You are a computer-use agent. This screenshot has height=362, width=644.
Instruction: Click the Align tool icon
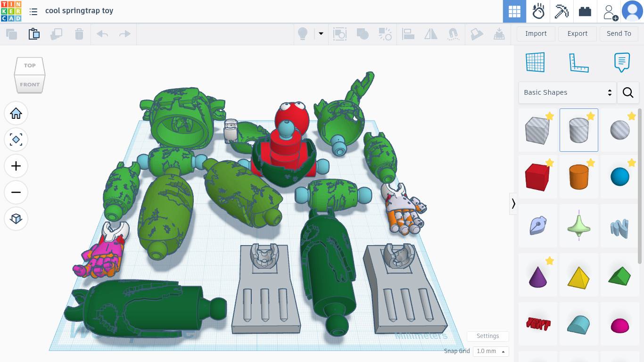(x=408, y=34)
